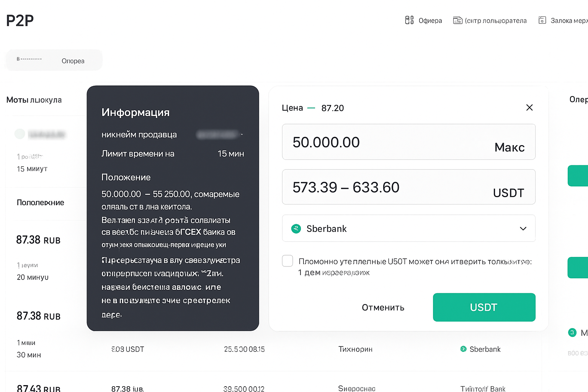Select the first tab beside Опореа
This screenshot has width=588, height=392.
(x=29, y=59)
